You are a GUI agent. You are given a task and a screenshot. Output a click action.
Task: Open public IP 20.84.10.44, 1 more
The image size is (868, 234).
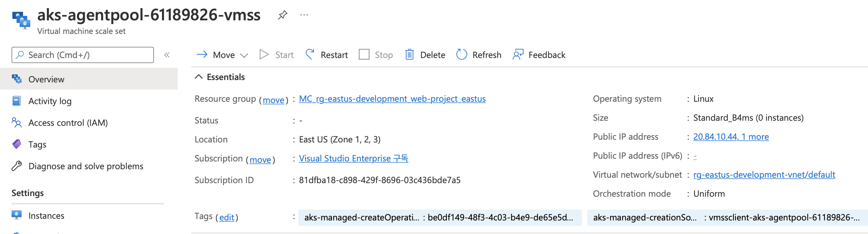click(731, 137)
